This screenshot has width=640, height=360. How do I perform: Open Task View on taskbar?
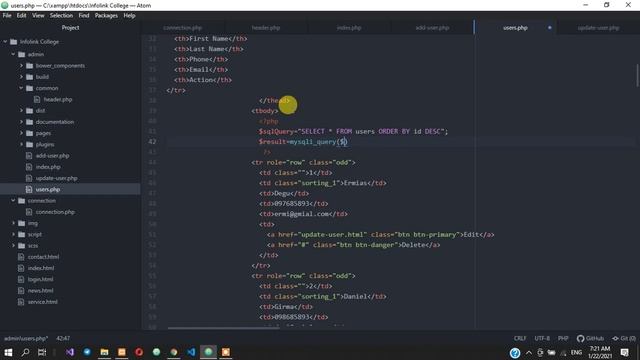pos(42,352)
